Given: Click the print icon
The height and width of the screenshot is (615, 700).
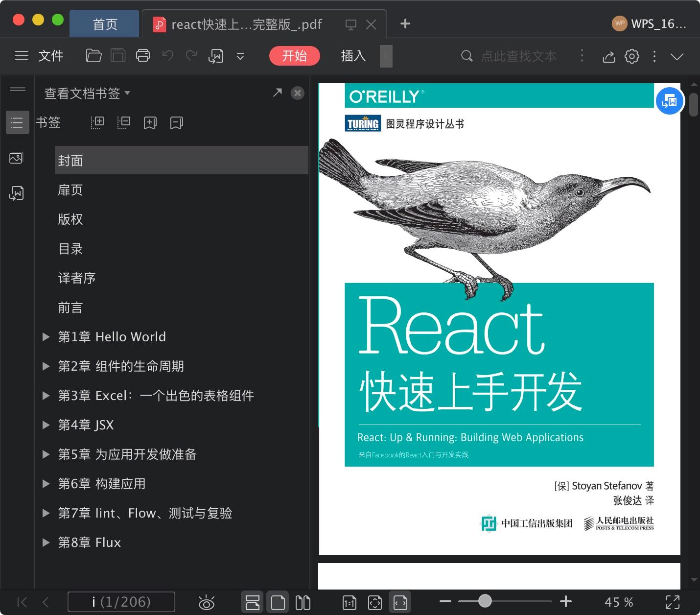Looking at the screenshot, I should [x=143, y=56].
